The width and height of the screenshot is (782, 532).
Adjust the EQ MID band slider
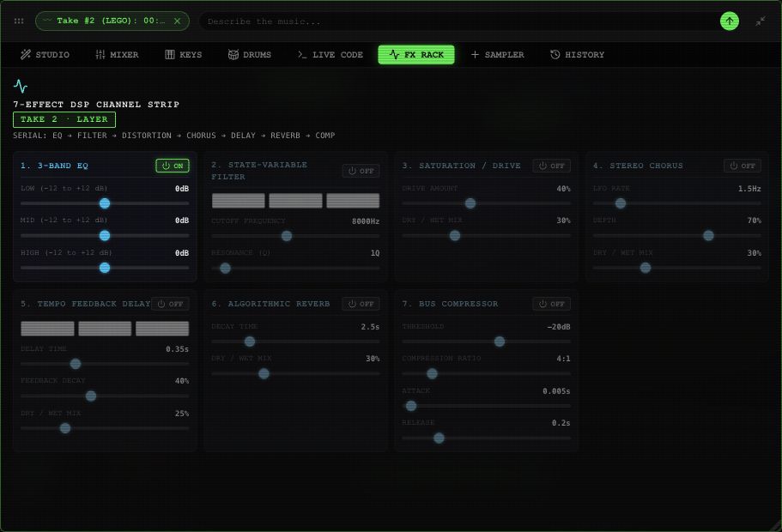click(105, 235)
